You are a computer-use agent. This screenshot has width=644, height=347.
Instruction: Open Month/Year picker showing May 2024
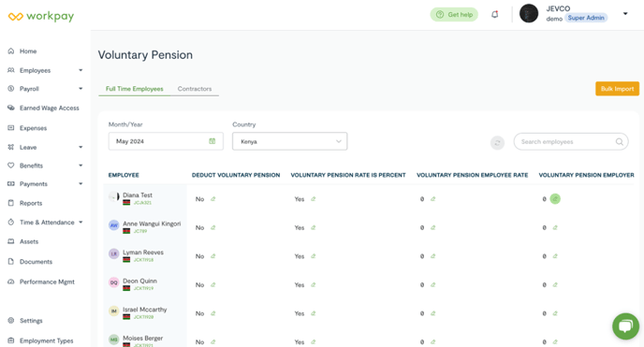166,141
